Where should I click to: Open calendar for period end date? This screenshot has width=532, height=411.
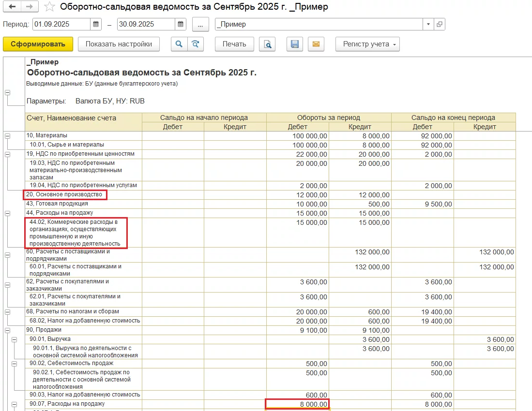[x=181, y=24]
